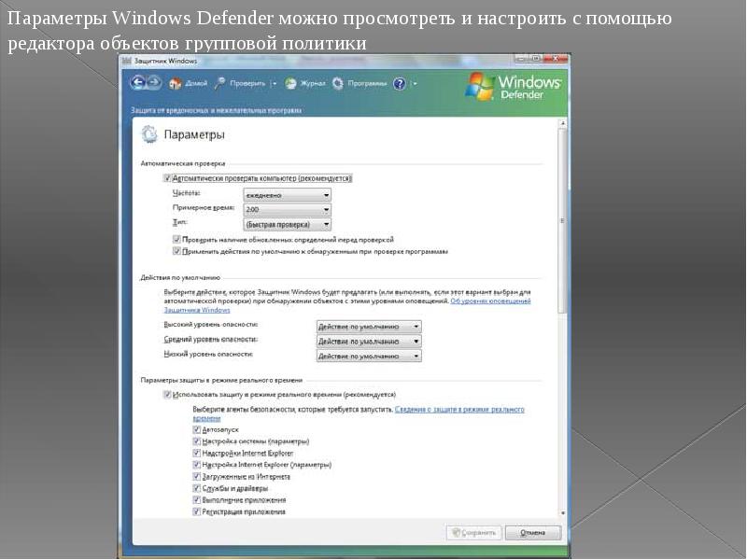Click the Параметры gear heading icon
Image resolution: width=747 pixels, height=560 pixels.
coord(149,134)
